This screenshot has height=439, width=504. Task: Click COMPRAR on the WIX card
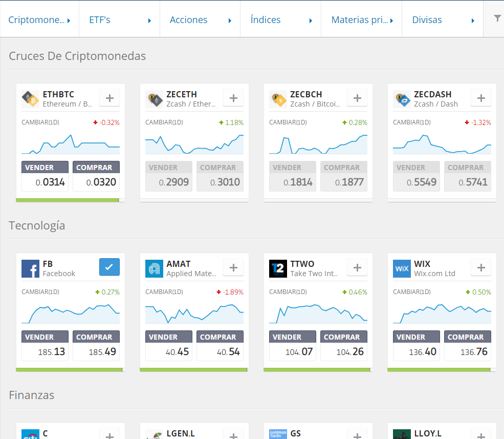click(x=468, y=346)
